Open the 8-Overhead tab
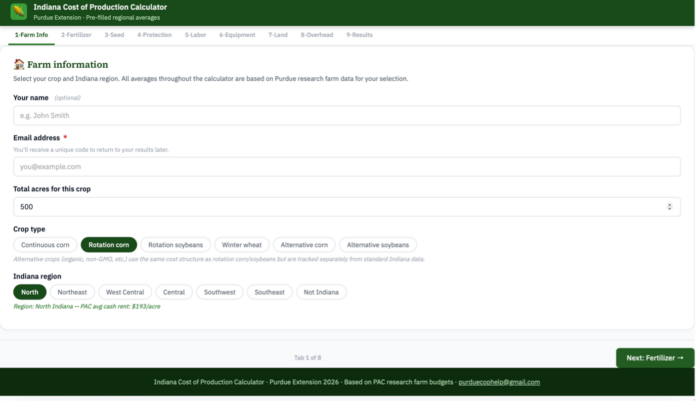The image size is (696, 401). 317,35
